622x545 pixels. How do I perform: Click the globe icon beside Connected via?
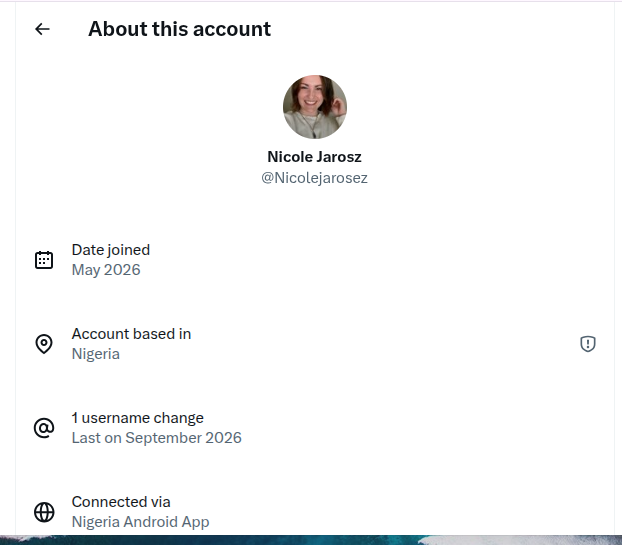44,512
